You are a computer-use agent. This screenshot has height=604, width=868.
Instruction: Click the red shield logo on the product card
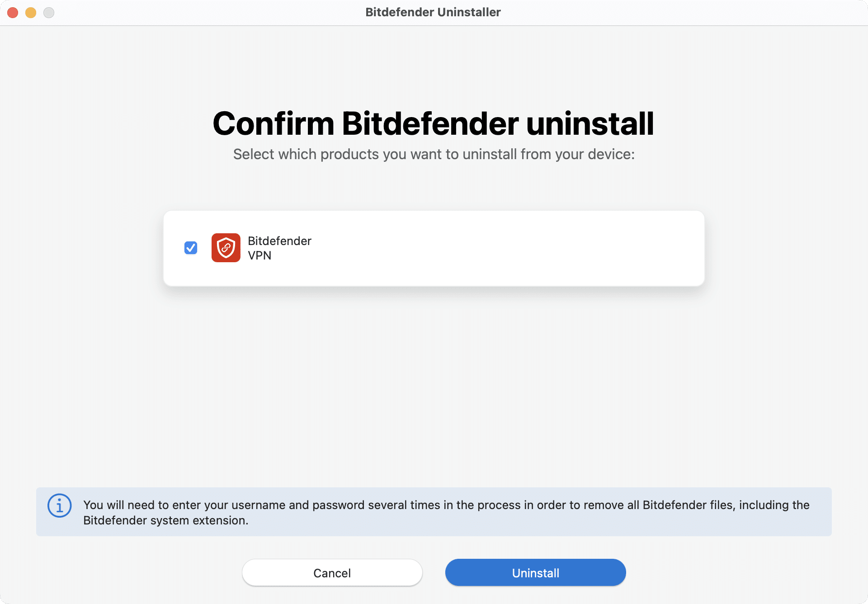226,248
